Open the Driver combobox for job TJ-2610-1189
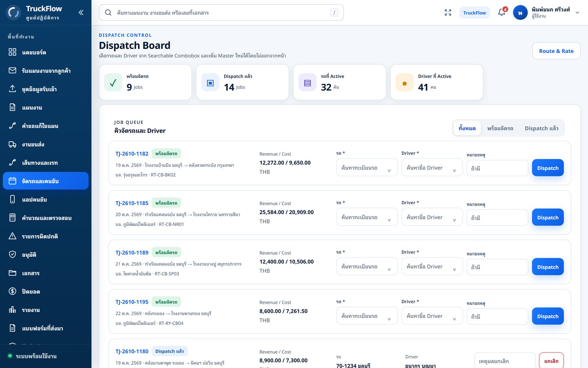 pos(432,266)
